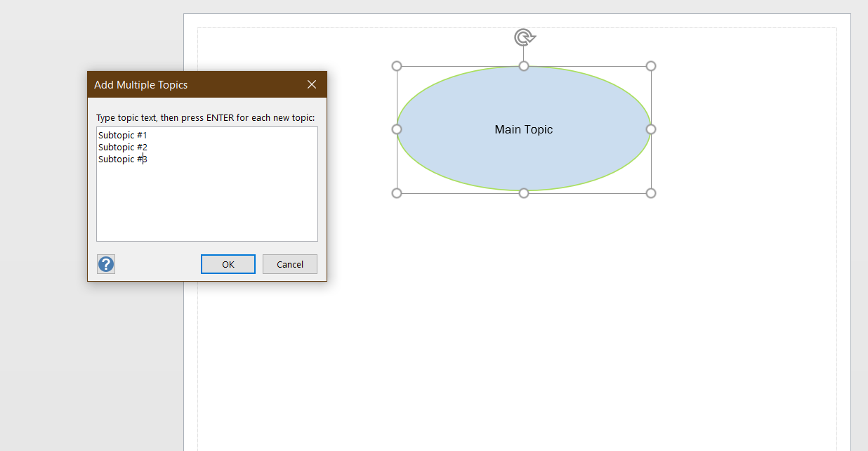Click the text line 'Subtopic #1'

pyautogui.click(x=123, y=135)
